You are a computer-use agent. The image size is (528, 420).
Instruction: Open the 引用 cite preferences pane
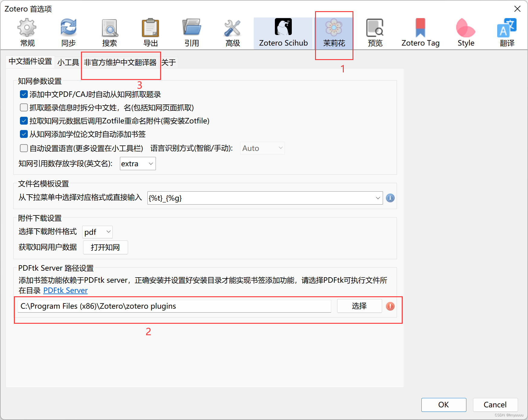click(192, 33)
